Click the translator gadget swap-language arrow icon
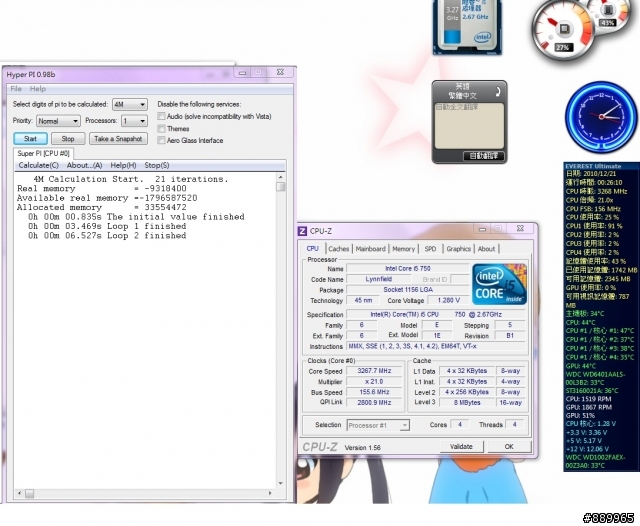This screenshot has height=526, width=640. [498, 91]
